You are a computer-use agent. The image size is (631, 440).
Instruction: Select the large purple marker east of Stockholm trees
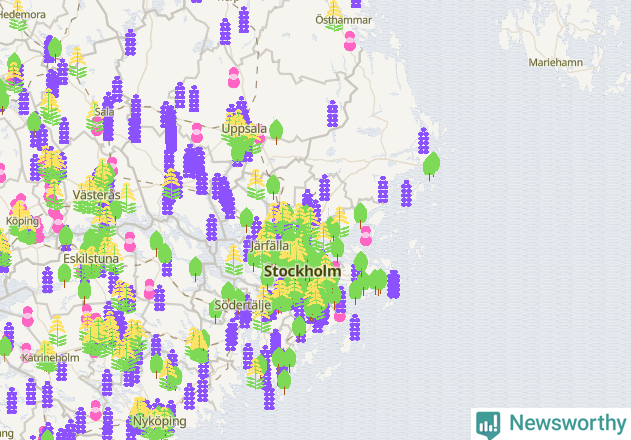(393, 284)
